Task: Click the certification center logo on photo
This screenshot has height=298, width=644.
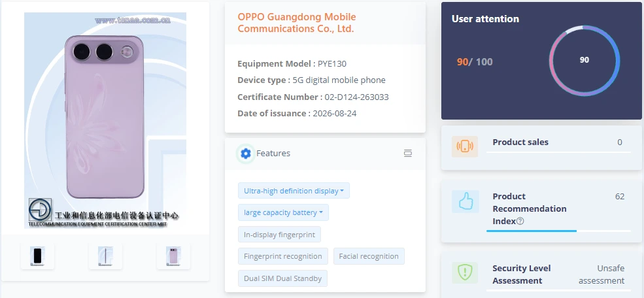Action: 41,210
